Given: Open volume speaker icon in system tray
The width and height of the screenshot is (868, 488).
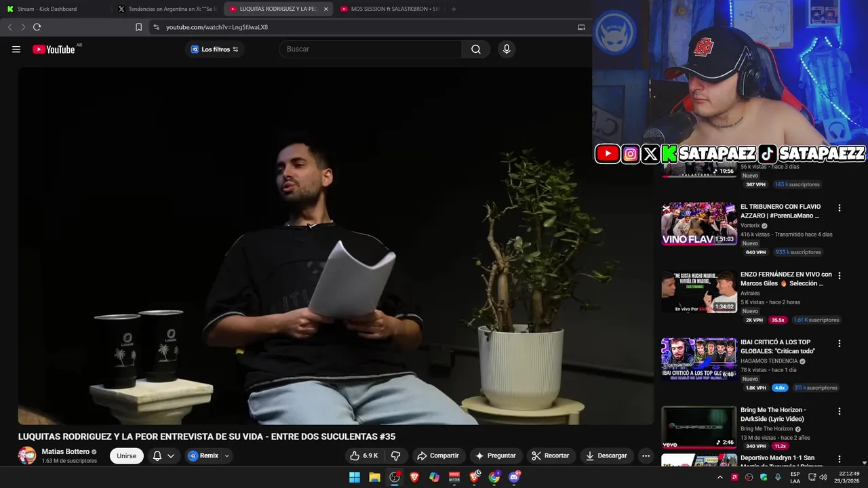Looking at the screenshot, I should pos(823,477).
